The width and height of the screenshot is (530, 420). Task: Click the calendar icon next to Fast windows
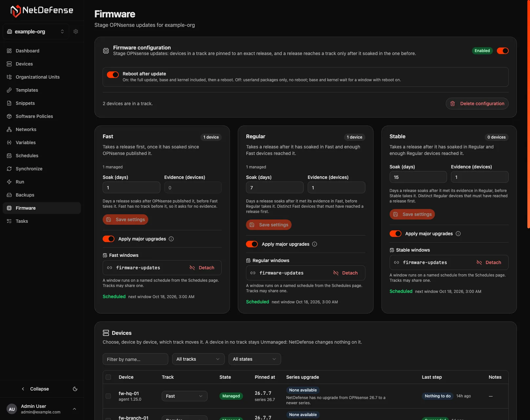pos(105,255)
